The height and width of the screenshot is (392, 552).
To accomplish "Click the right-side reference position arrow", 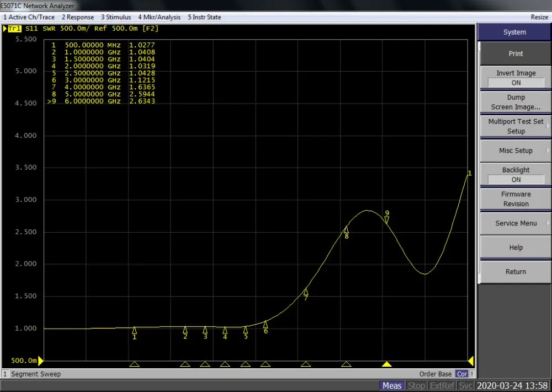I will pyautogui.click(x=471, y=361).
